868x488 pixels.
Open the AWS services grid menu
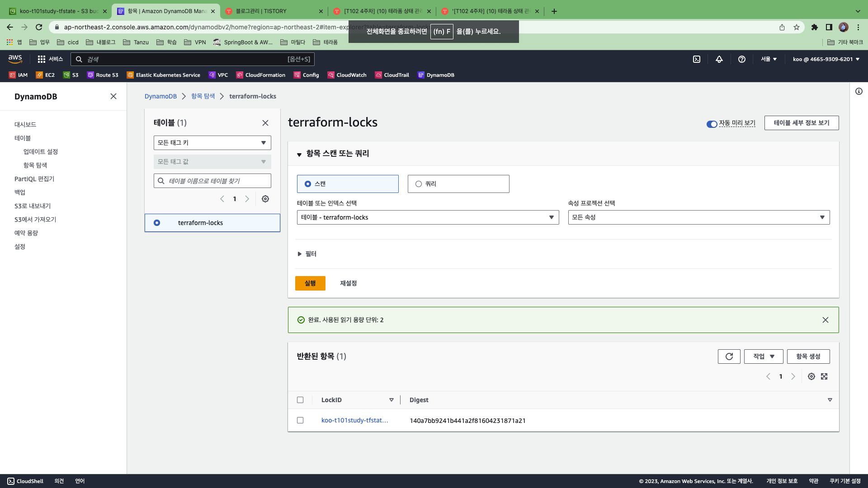(x=42, y=59)
